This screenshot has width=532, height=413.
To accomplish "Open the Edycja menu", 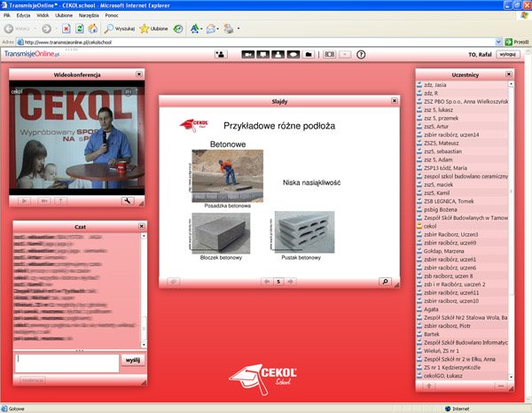I will (23, 15).
